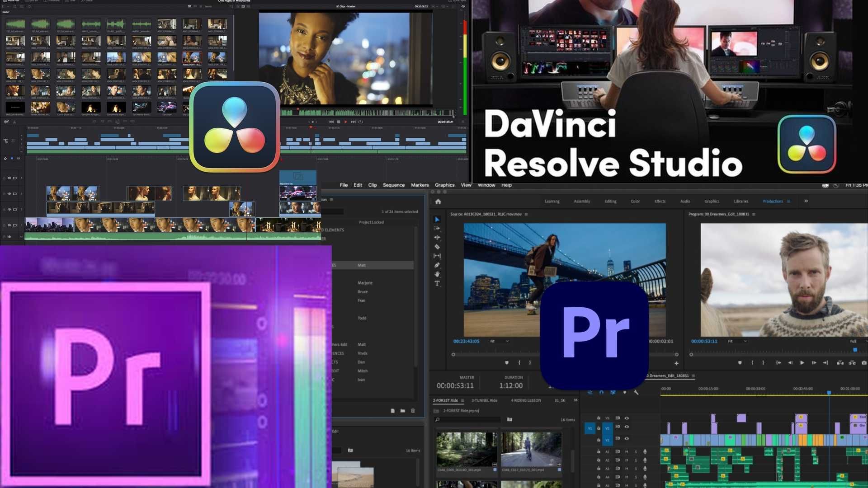Hide track V1 with its eye icon
The width and height of the screenshot is (868, 488).
(627, 439)
